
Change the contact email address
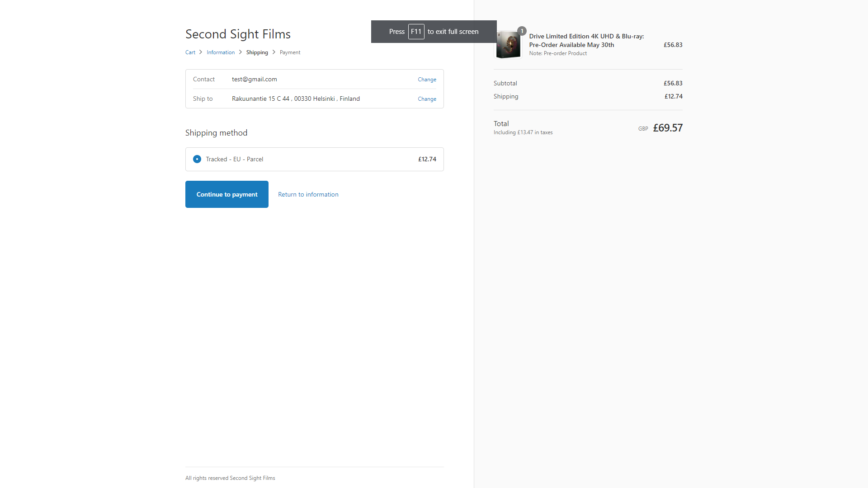(427, 80)
